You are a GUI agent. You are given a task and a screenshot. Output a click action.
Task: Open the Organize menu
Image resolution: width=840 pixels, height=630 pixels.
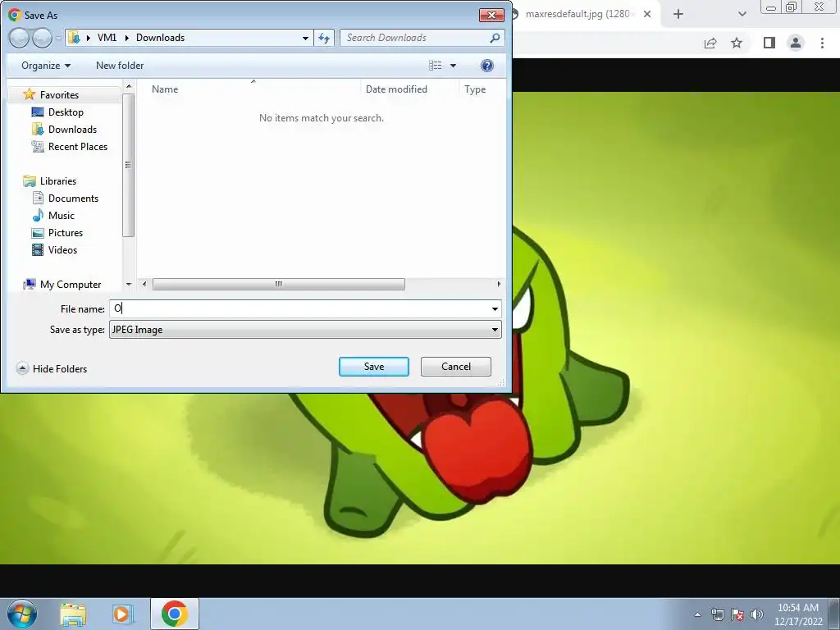46,66
